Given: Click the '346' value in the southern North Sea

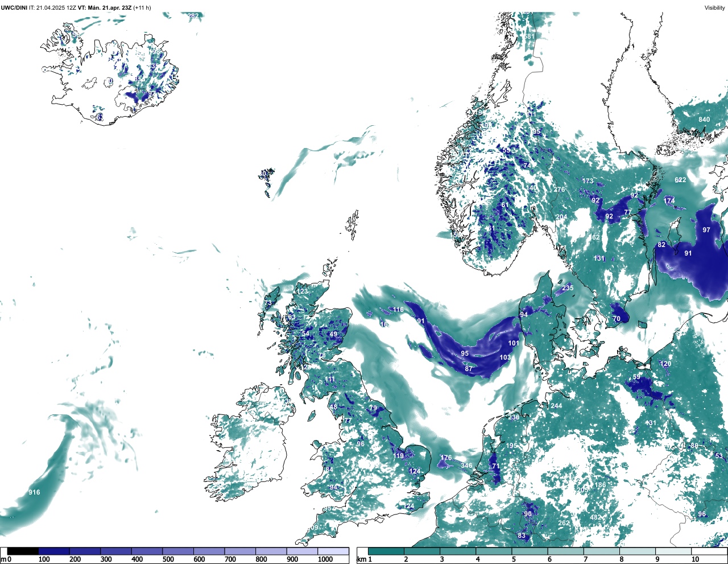Looking at the screenshot, I should 466,466.
